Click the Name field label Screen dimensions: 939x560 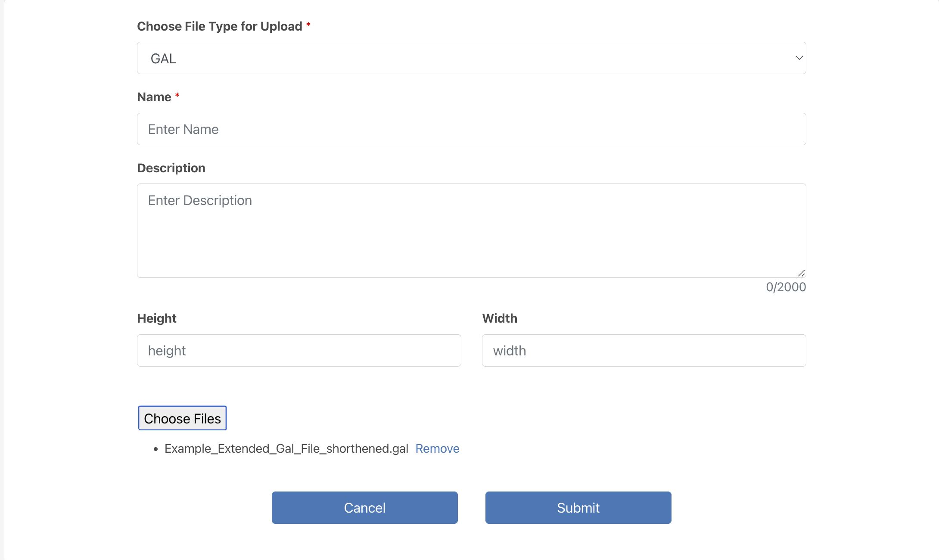[x=154, y=97]
